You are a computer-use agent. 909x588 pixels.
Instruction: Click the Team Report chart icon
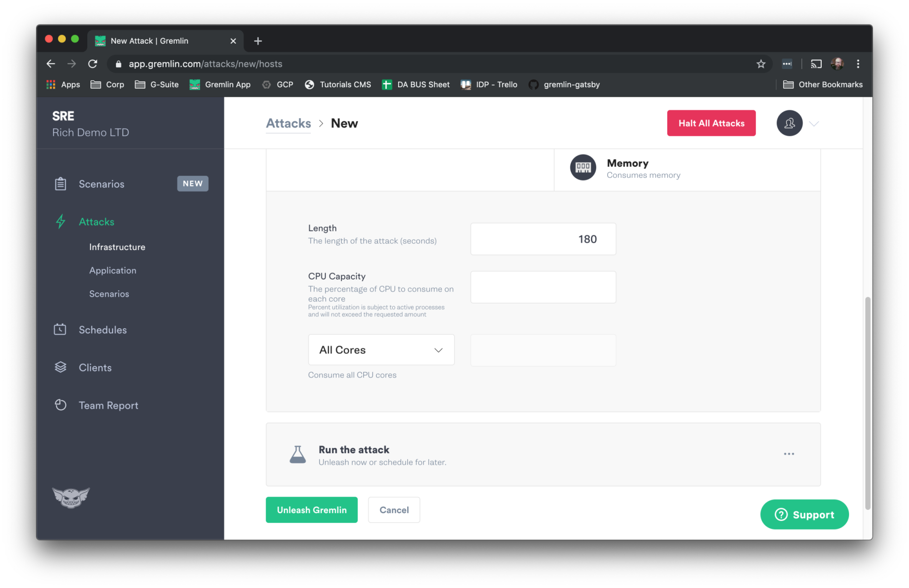[60, 404]
